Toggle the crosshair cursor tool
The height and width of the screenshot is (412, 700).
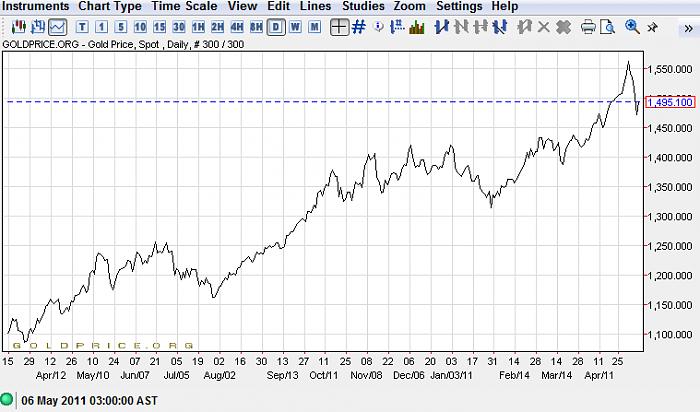[340, 27]
